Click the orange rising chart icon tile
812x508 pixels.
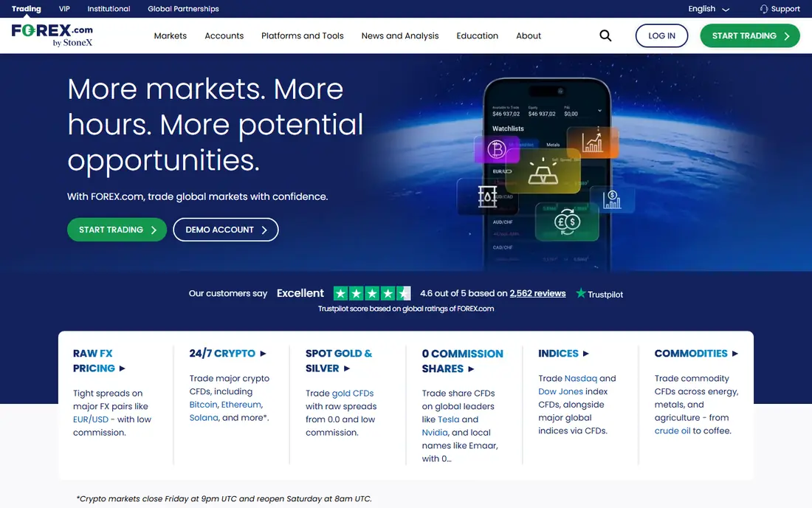click(593, 143)
